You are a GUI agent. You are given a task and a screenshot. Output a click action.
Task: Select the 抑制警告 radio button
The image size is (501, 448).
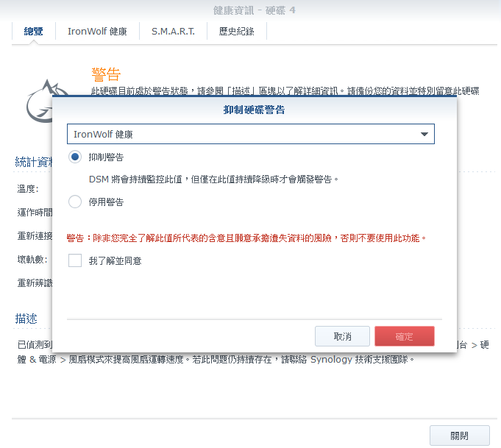point(75,157)
